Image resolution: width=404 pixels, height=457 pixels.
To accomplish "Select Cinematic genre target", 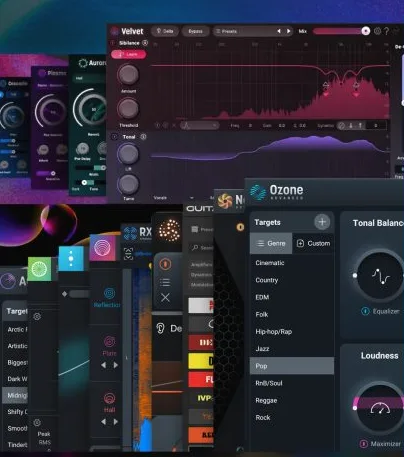I will 292,263.
